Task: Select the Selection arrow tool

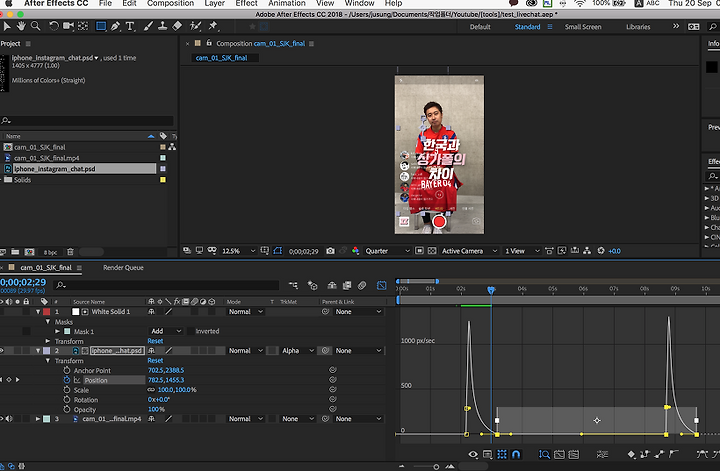Action: pyautogui.click(x=7, y=26)
